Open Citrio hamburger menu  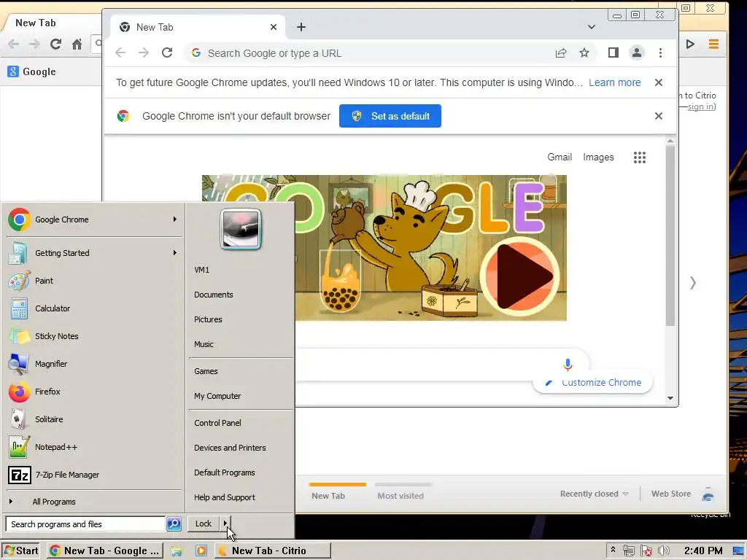pos(713,44)
